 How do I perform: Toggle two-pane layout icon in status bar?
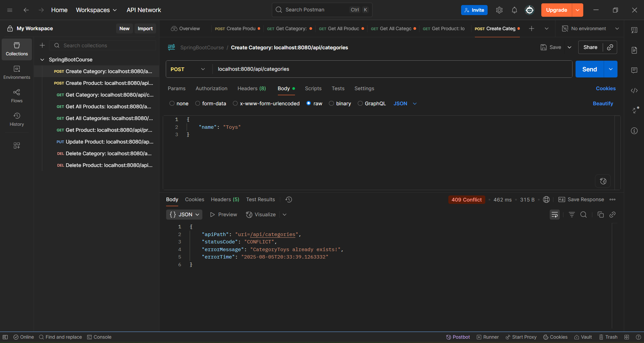pyautogui.click(x=627, y=337)
